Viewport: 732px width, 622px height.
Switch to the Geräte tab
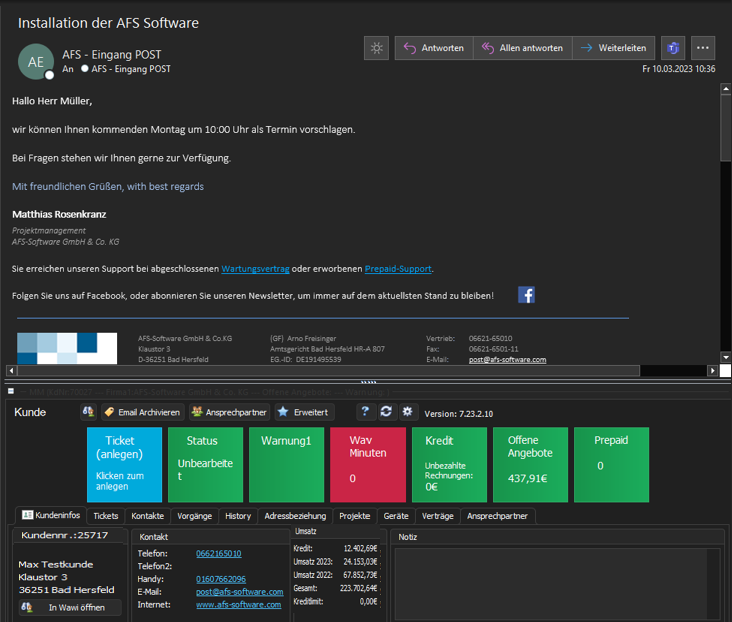(x=396, y=516)
